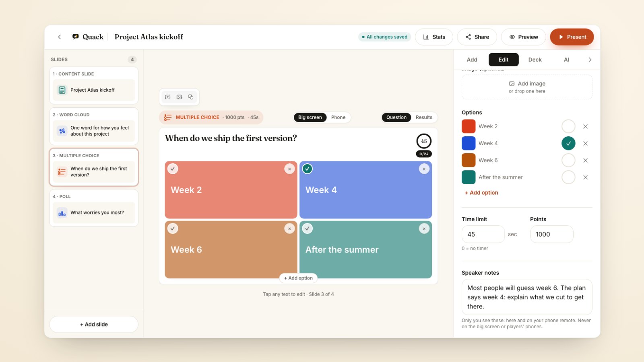Remove the After the summer answer tile
This screenshot has height=362, width=644.
click(424, 228)
